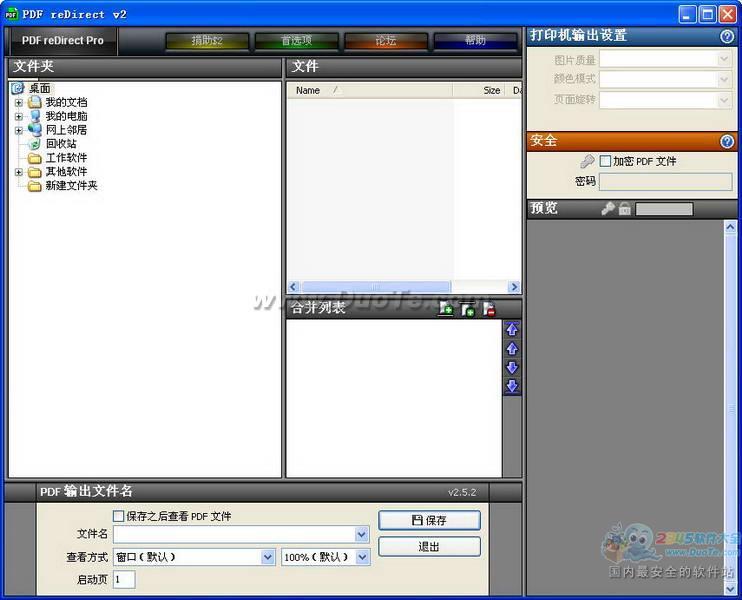Select the 网上邻居 network icon
742x600 pixels.
(x=35, y=130)
